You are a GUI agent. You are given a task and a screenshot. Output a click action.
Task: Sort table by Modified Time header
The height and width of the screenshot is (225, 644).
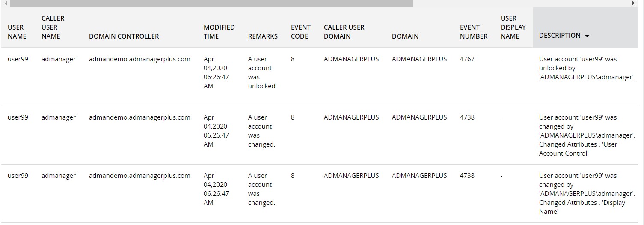point(219,32)
